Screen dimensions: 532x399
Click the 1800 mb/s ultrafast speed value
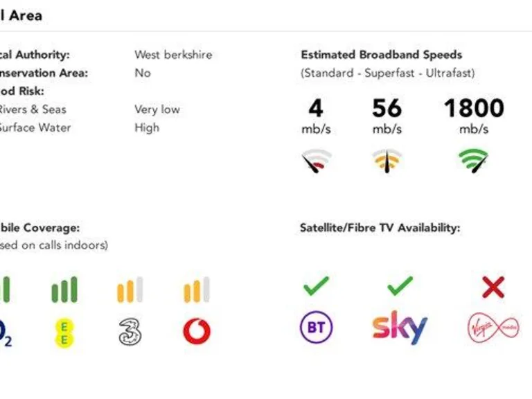tap(474, 109)
